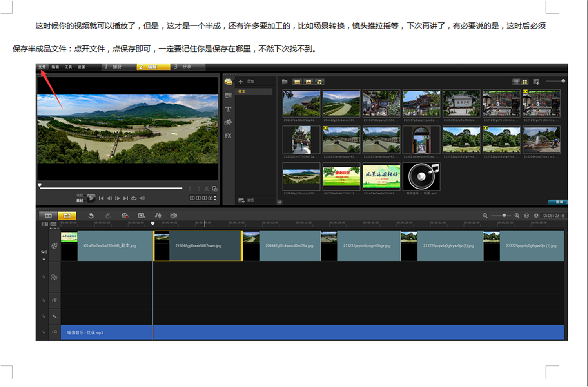Step to previous frame
588x387 pixels.
pos(109,198)
